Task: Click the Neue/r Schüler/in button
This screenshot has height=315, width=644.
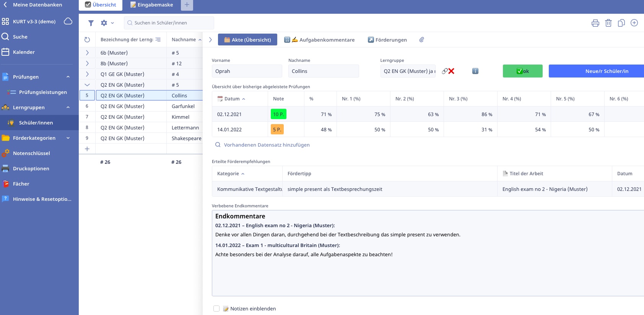Action: (596, 71)
